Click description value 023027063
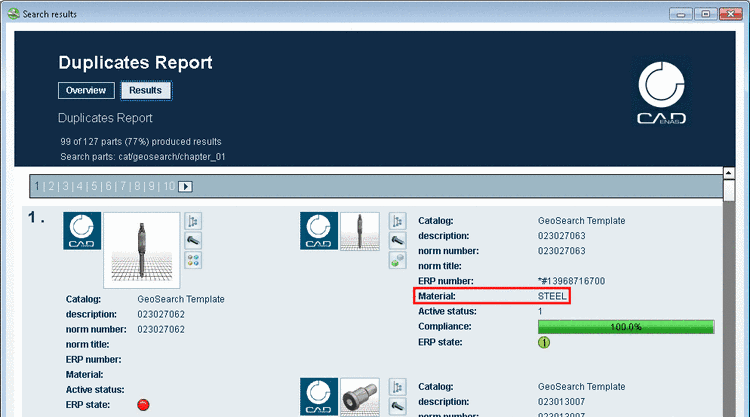 coord(562,236)
